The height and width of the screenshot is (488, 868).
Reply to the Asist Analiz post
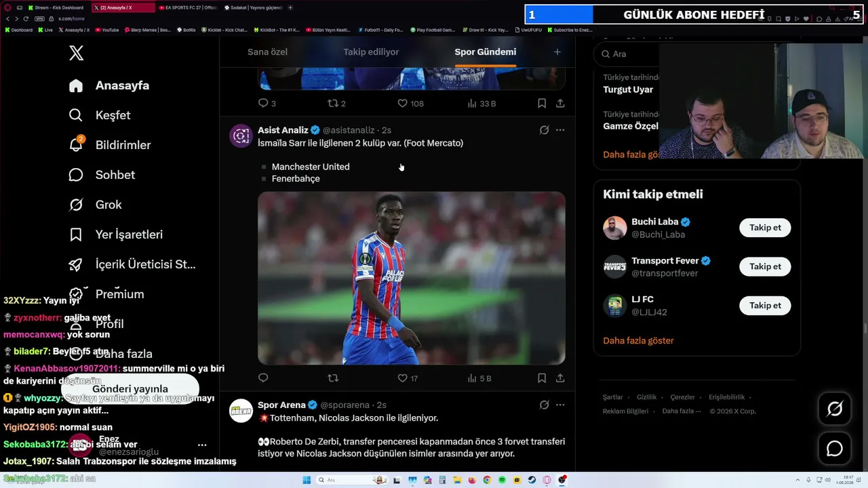pos(263,378)
